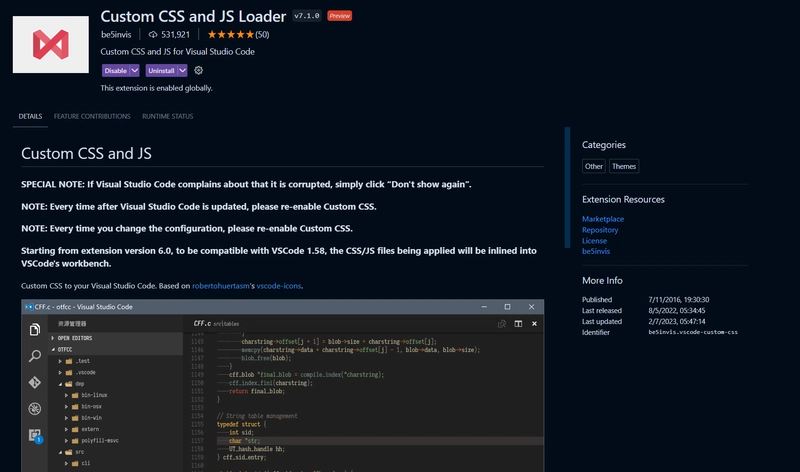Click the Published date 7/11/2016
Image resolution: width=800 pixels, height=472 pixels.
pyautogui.click(x=679, y=300)
